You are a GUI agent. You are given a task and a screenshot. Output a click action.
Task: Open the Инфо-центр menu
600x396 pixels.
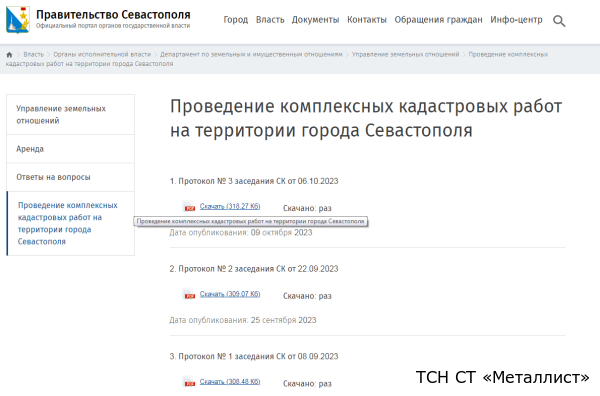pyautogui.click(x=516, y=20)
